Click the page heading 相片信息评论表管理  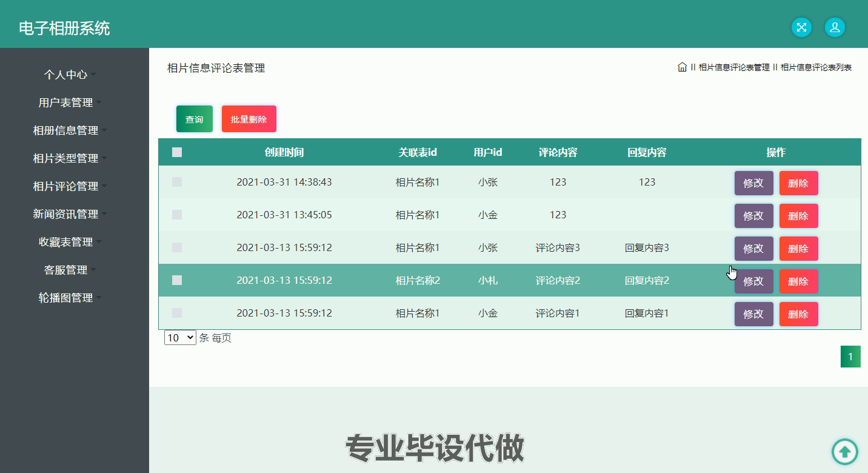point(216,68)
